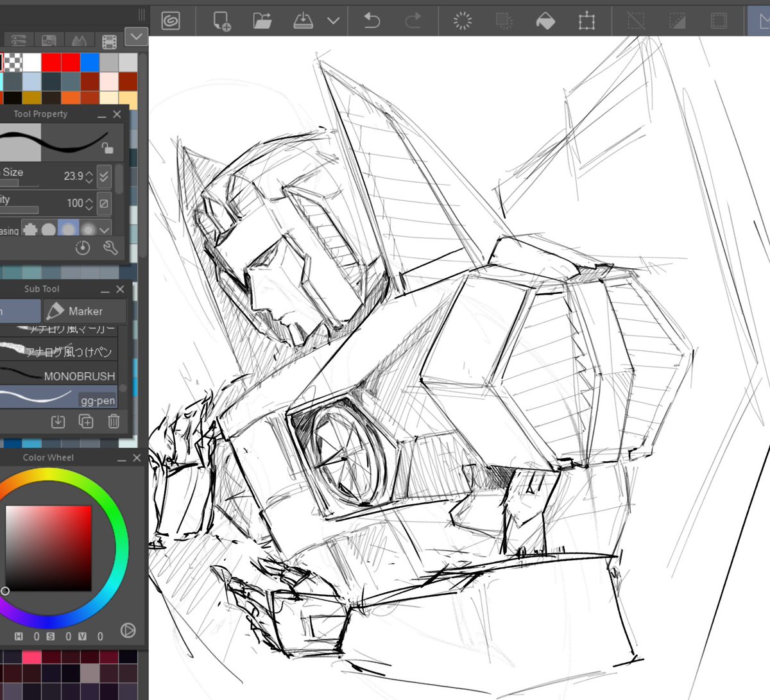Switch color wheel color space mode icon
The image size is (770, 700).
coord(128,631)
